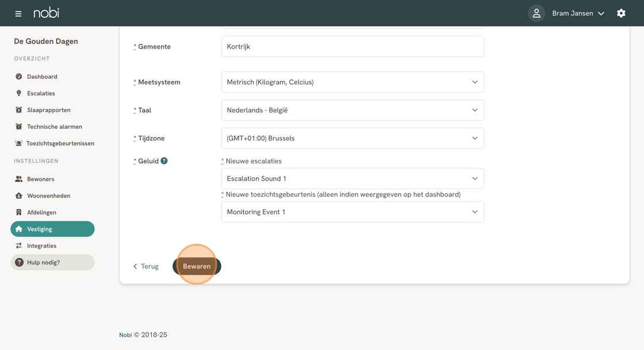The width and height of the screenshot is (644, 350).
Task: Select the Escalation Sound 1 dropdown
Action: tap(352, 178)
